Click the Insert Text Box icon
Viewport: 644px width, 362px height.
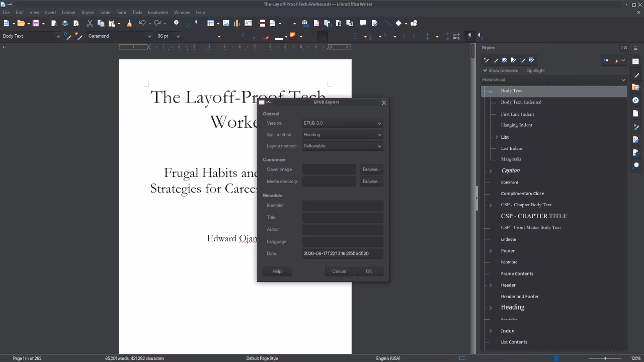(x=248, y=23)
